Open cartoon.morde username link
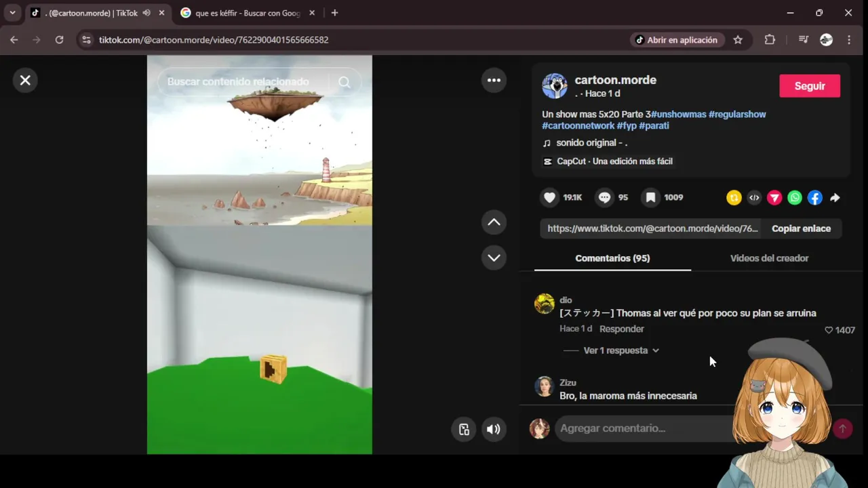 [615, 80]
